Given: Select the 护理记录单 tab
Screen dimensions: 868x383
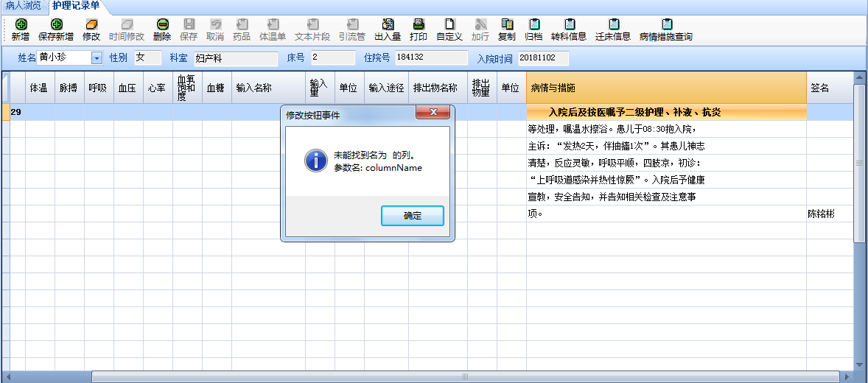Looking at the screenshot, I should [76, 6].
